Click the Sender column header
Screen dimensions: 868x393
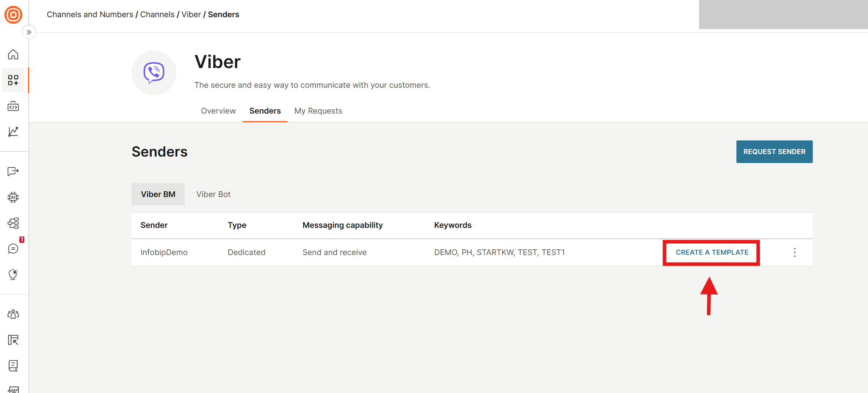154,225
